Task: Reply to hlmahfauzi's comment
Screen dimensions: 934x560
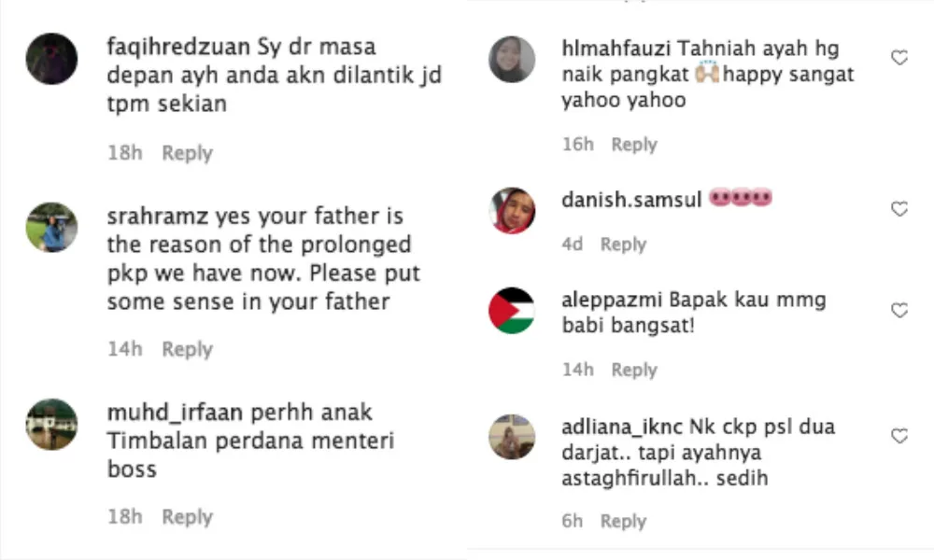Action: click(634, 145)
